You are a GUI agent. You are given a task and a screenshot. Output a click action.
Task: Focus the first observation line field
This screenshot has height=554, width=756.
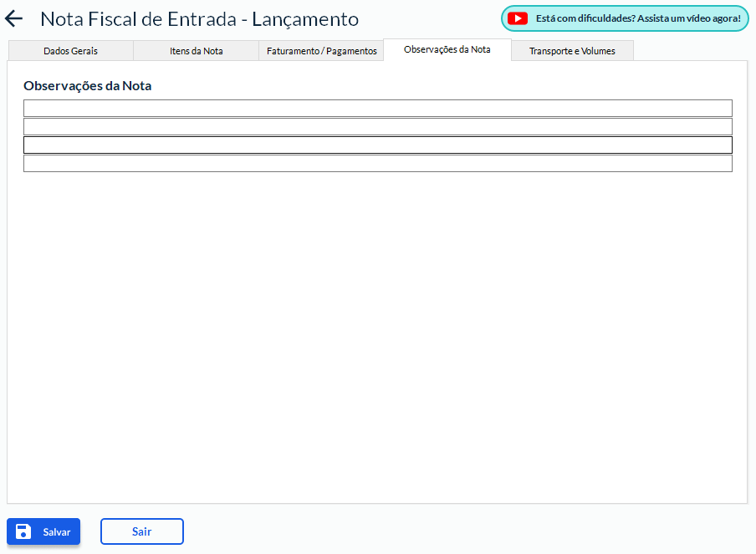click(377, 108)
